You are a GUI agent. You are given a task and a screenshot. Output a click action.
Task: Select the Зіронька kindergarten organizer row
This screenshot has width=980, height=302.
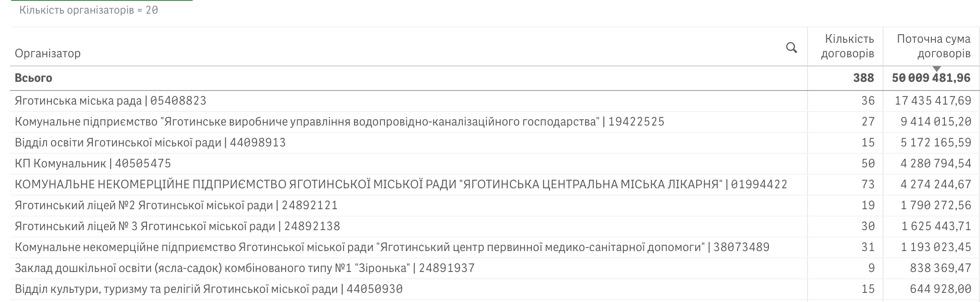pos(245,268)
